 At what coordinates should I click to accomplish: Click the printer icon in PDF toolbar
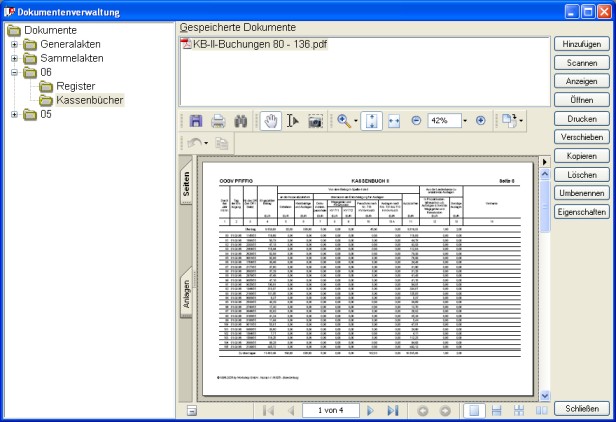pos(217,120)
